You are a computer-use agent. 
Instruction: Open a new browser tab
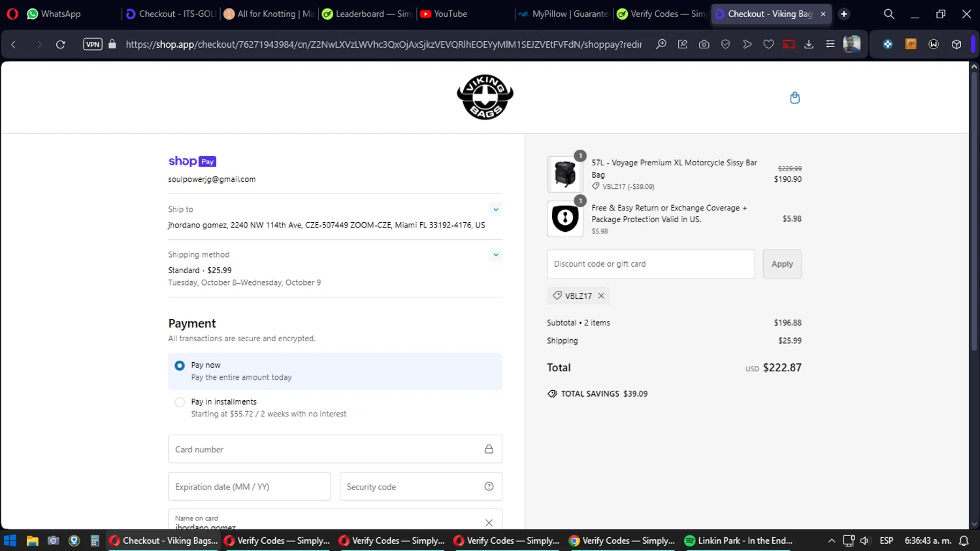844,14
